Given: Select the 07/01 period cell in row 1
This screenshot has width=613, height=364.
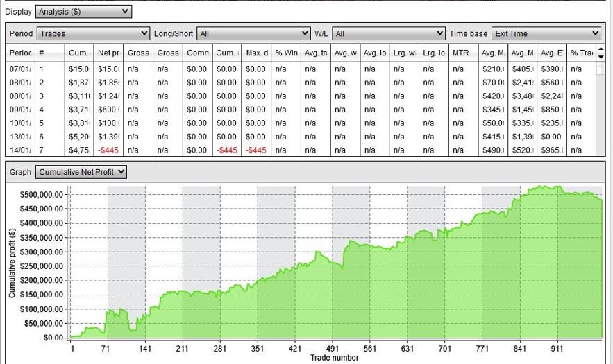Looking at the screenshot, I should pyautogui.click(x=20, y=69).
